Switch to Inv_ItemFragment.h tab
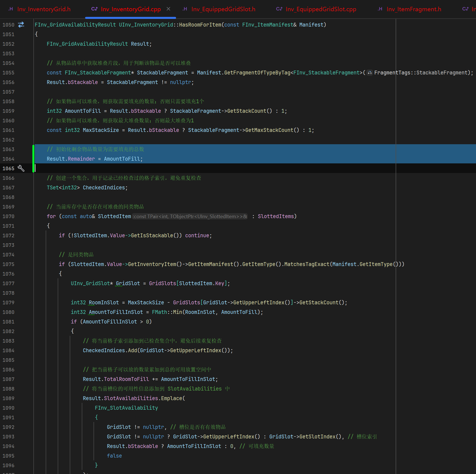The height and width of the screenshot is (474, 476). [x=410, y=9]
